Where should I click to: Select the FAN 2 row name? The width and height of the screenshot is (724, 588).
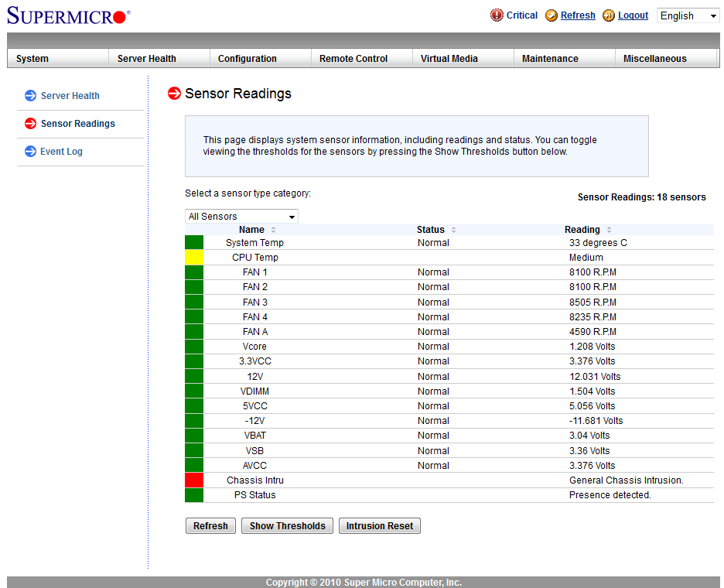point(255,287)
